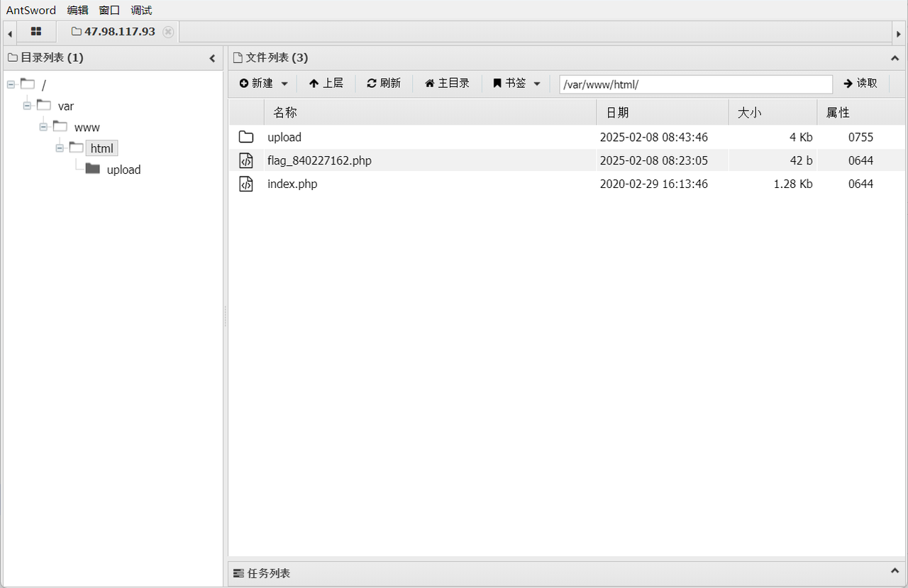The image size is (908, 588).
Task: Go to the 主目录 home directory
Action: click(447, 84)
